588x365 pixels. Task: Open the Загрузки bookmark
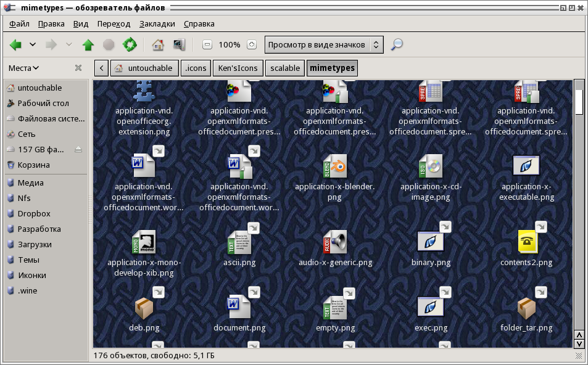(46, 244)
